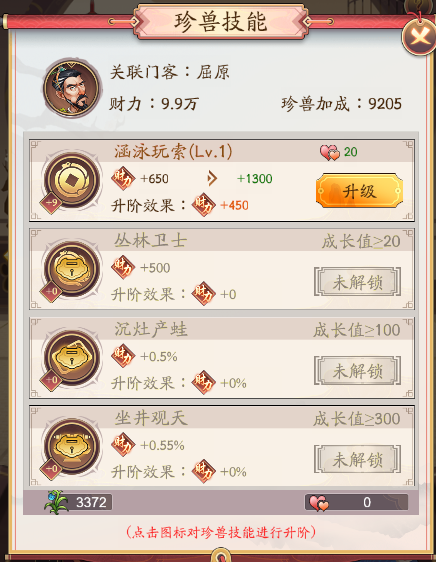This screenshot has width=436, height=562.
Task: Click the 财力 icon beside +0.55%
Action: [x=123, y=445]
